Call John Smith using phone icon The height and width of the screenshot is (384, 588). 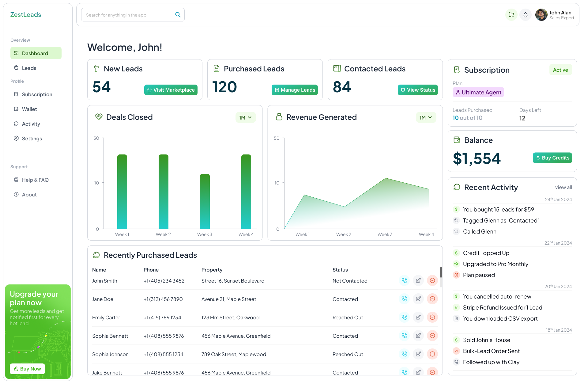point(404,280)
